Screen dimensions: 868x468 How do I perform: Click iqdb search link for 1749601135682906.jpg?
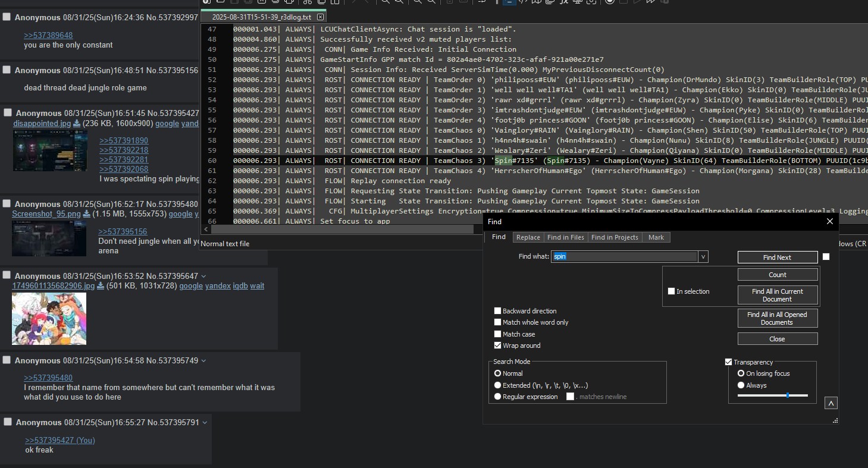pos(240,286)
